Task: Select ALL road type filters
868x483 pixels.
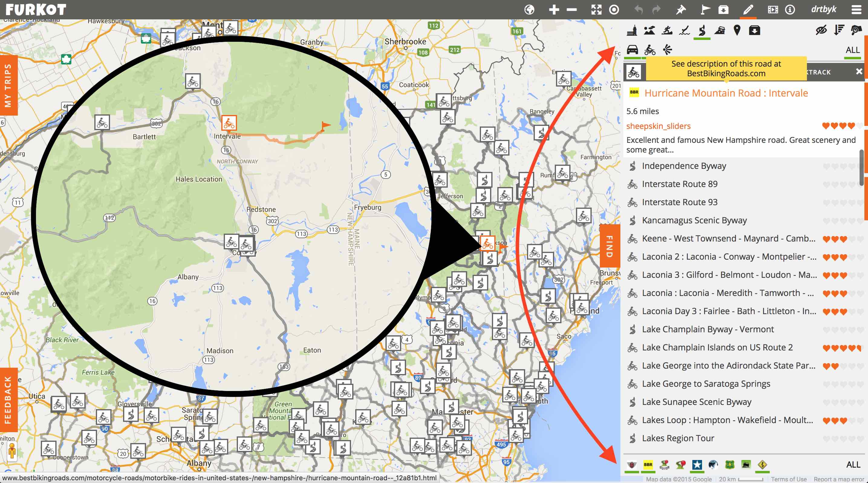Action: (853, 50)
